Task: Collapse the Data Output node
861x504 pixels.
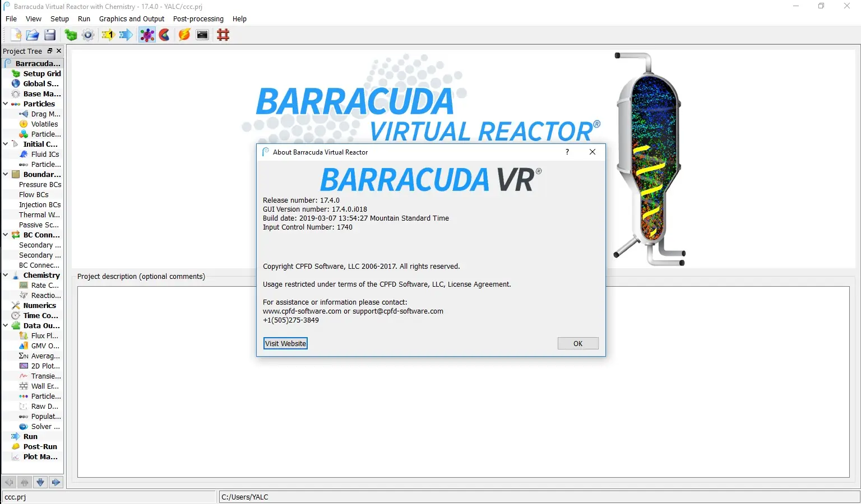Action: pos(6,325)
